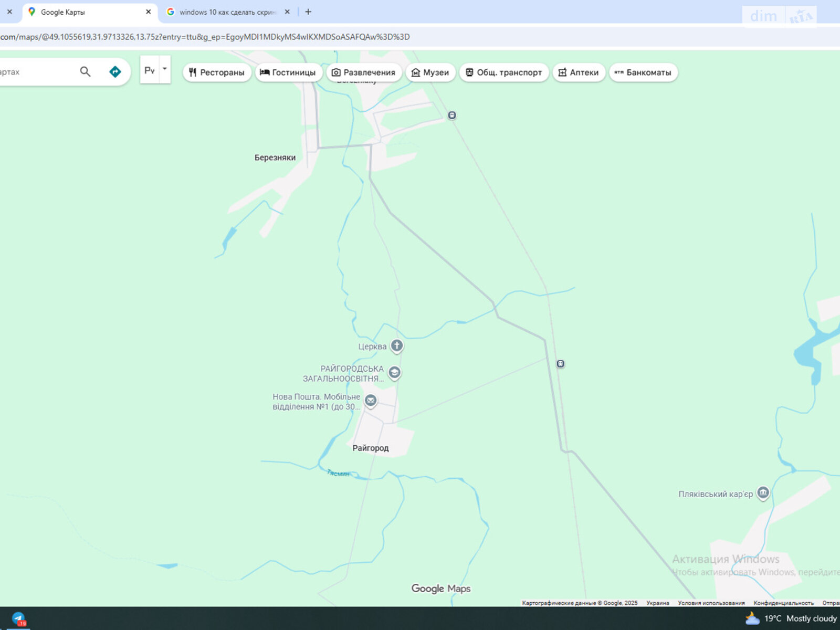Filter map by Рестораны

[x=217, y=72]
